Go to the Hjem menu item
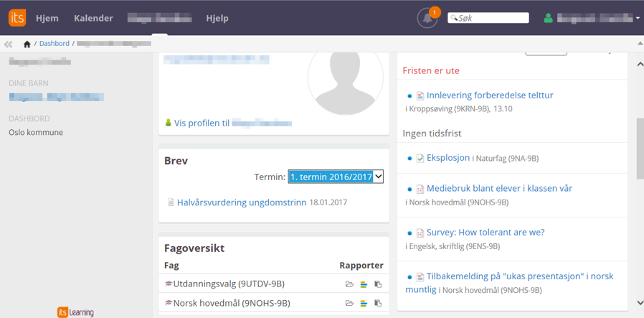The image size is (644, 318). click(47, 18)
